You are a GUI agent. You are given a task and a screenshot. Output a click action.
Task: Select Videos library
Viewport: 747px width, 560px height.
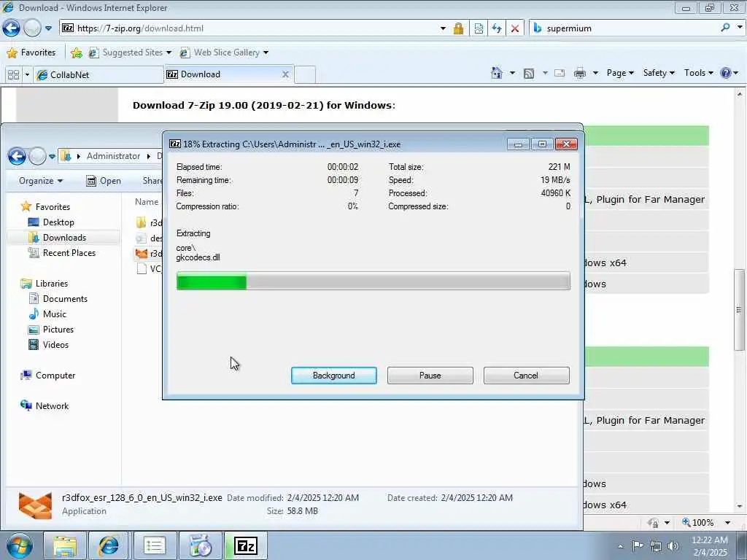coord(48,345)
